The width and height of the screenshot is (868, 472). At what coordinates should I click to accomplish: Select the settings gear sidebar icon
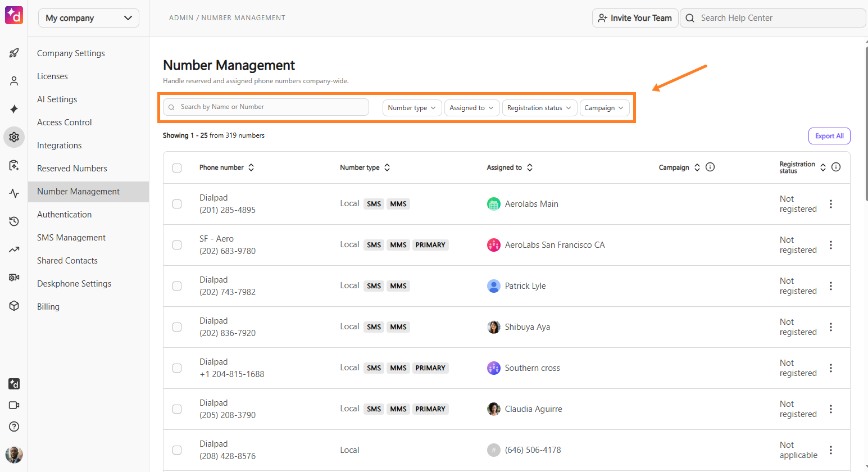coord(14,137)
